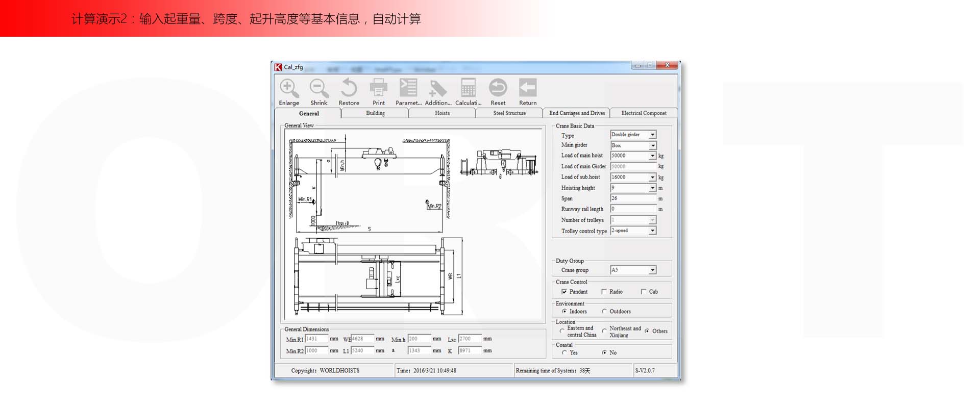This screenshot has height=408, width=980.
Task: Open the Steel Structure tab
Action: point(509,113)
